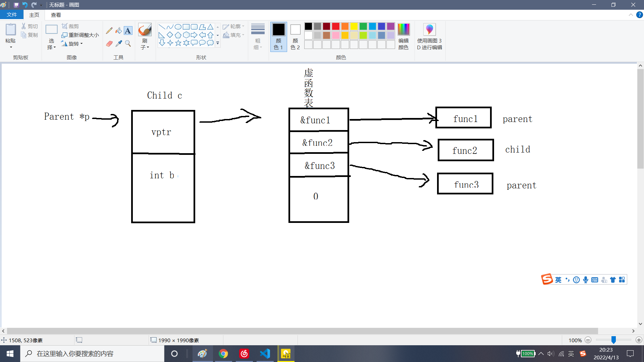This screenshot has height=362, width=644.
Task: Select the Eraser tool
Action: (x=109, y=44)
